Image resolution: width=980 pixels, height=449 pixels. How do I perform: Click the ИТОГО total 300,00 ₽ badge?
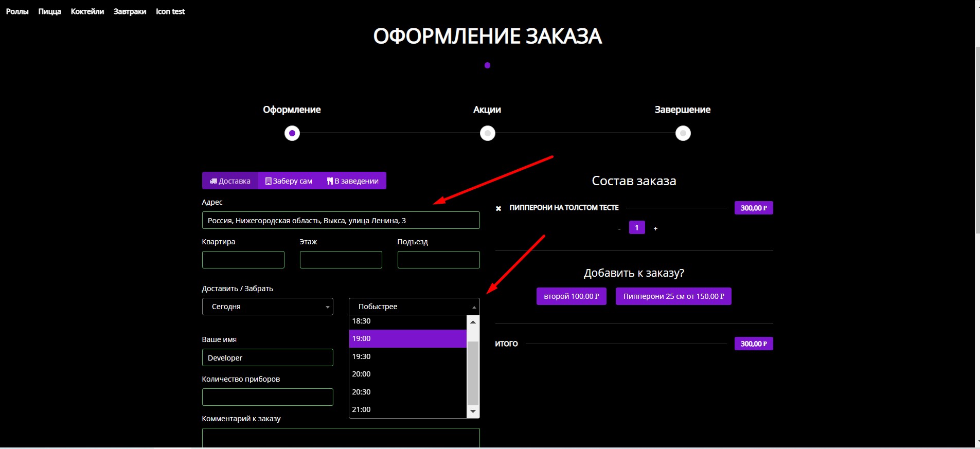[x=754, y=344]
